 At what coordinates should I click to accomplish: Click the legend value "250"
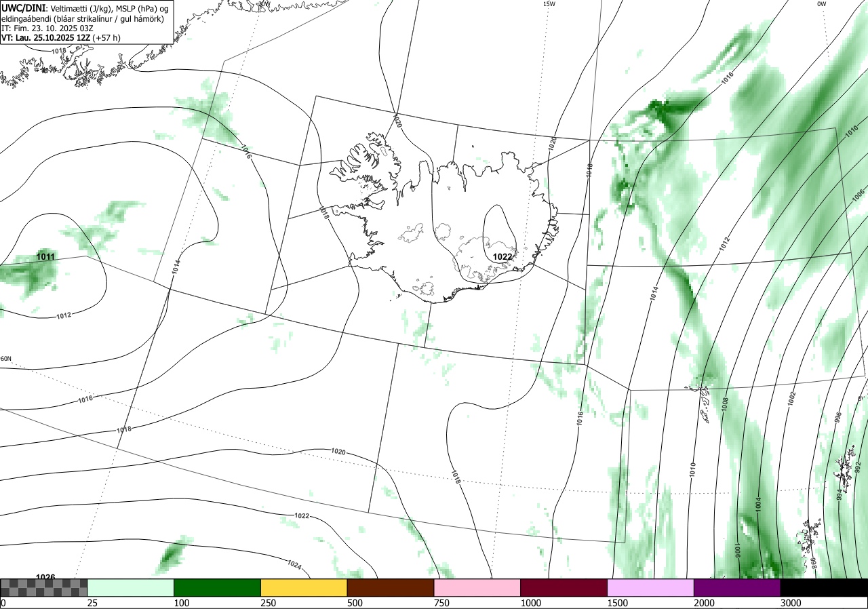point(269,603)
